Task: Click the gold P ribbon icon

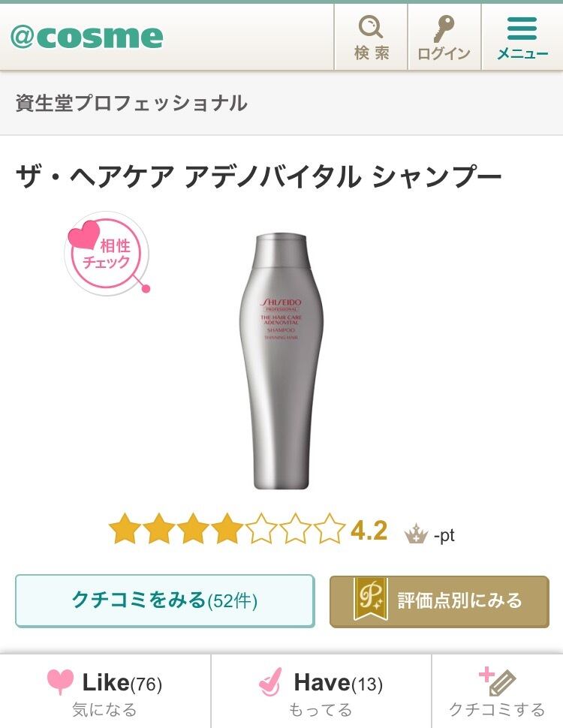Action: click(370, 599)
